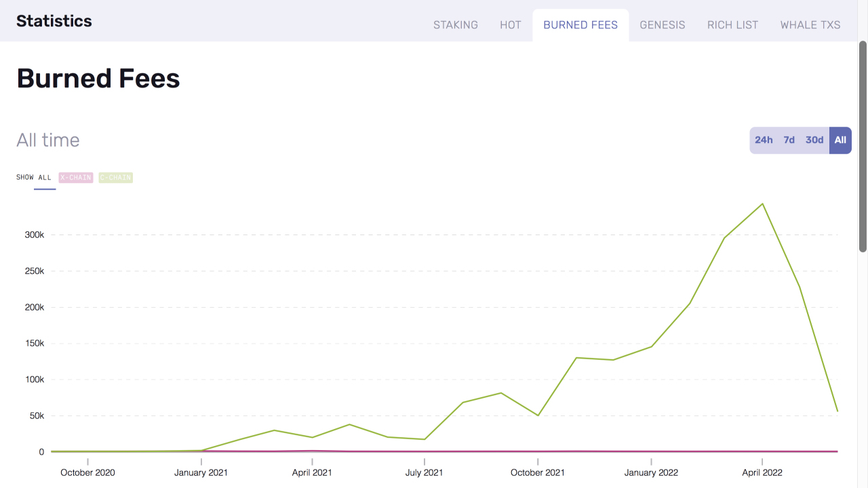Click the 50k y-axis label
This screenshot has width=868, height=488.
point(36,415)
